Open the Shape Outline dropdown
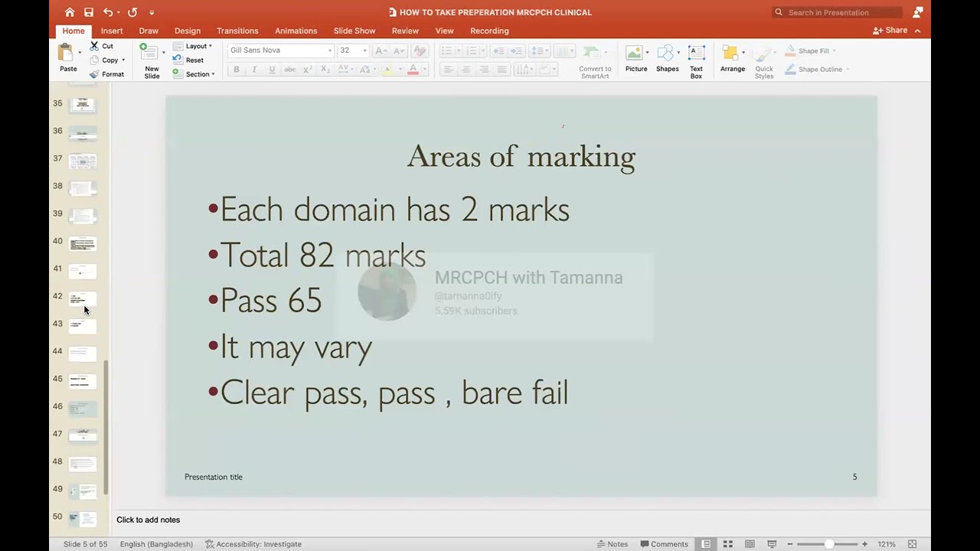Image resolution: width=980 pixels, height=551 pixels. point(816,69)
